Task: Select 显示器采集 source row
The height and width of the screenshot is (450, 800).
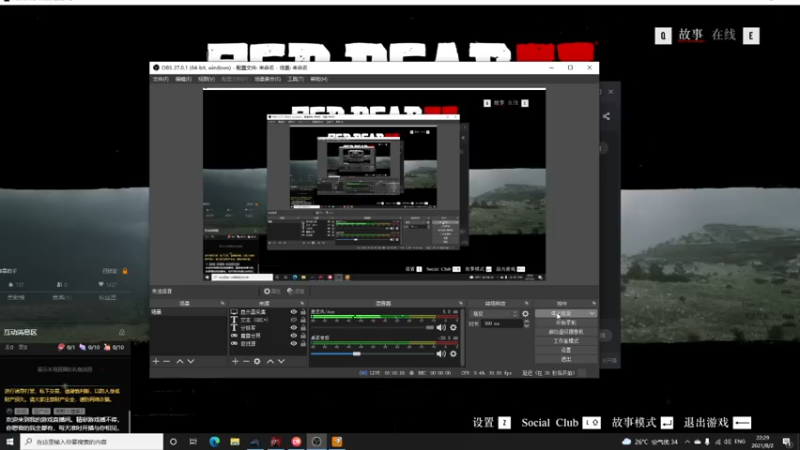Action: click(x=267, y=312)
